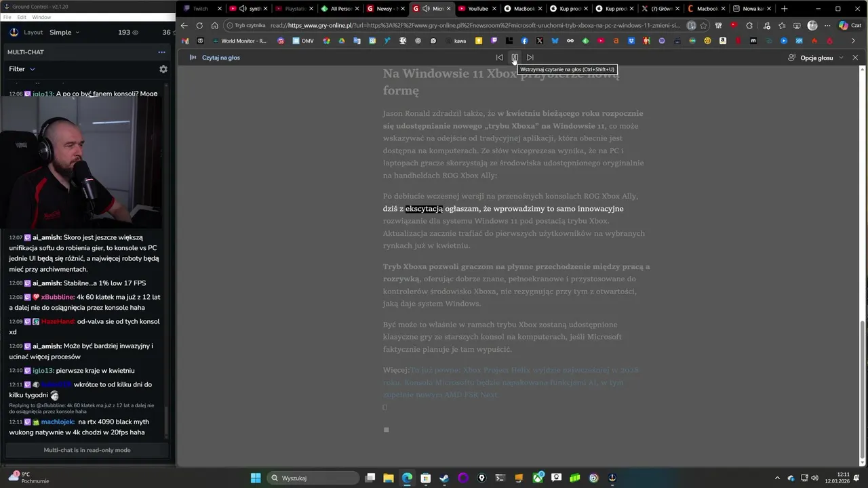The image size is (868, 488).
Task: Switch to Newsy tab
Action: (386, 9)
